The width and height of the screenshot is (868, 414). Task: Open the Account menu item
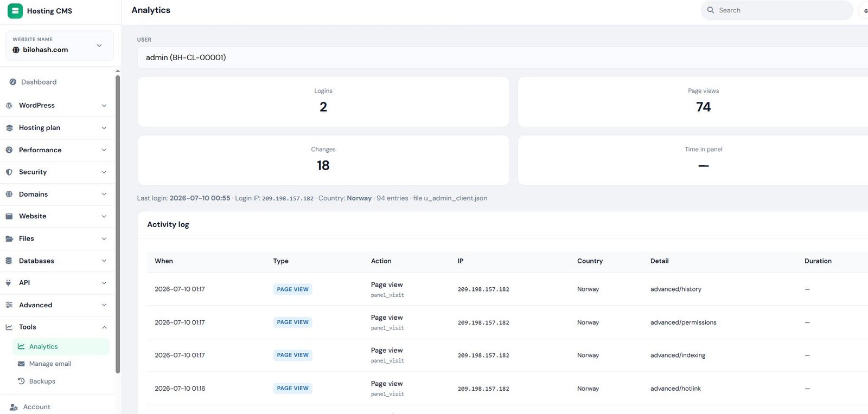[x=36, y=407]
